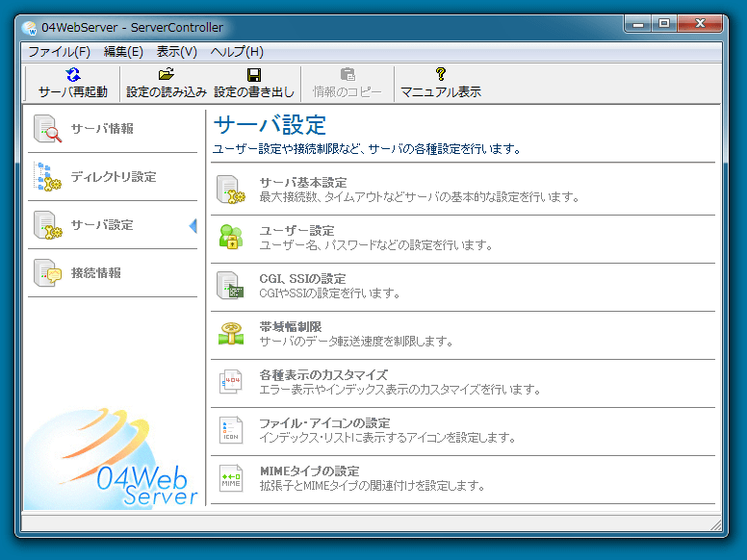747x560 pixels.
Task: Click the window resize grip corner
Action: (715, 524)
